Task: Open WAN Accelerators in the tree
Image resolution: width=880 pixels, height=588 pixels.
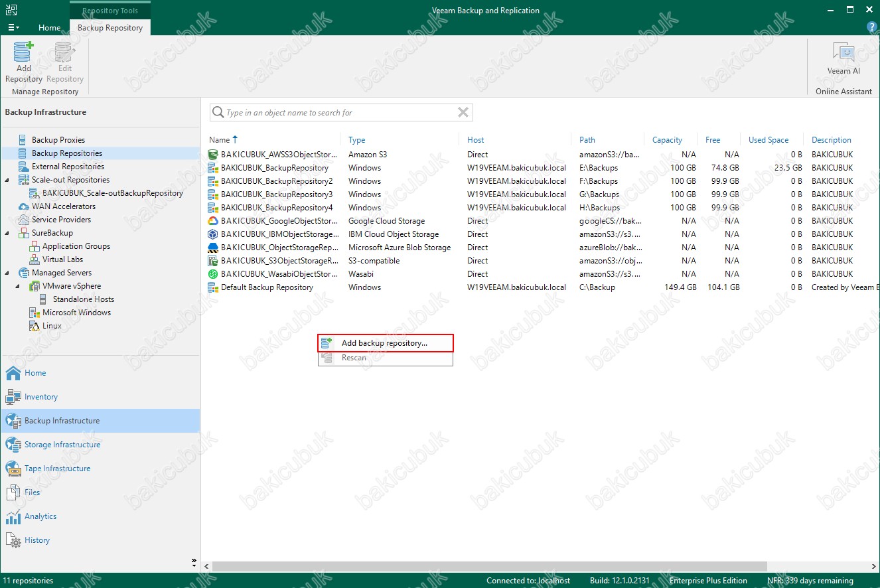Action: click(64, 206)
